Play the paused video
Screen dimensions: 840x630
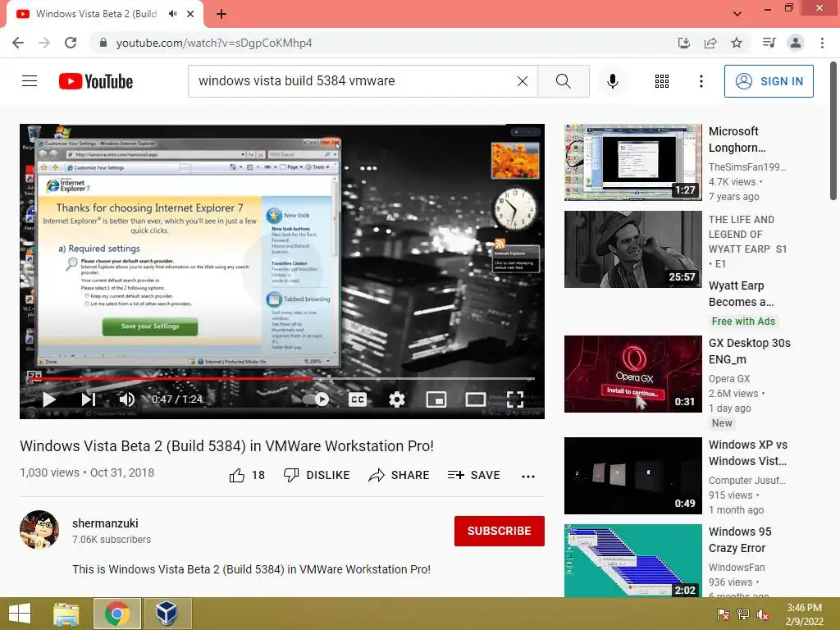tap(49, 399)
